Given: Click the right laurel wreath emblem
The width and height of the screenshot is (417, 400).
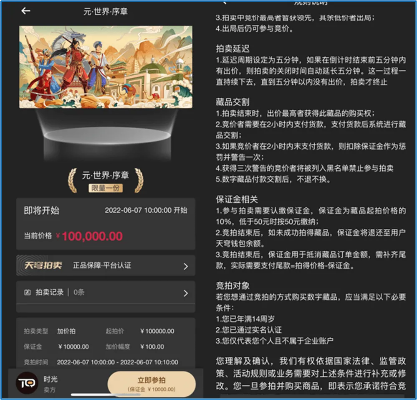Looking at the screenshot, I should 139,180.
